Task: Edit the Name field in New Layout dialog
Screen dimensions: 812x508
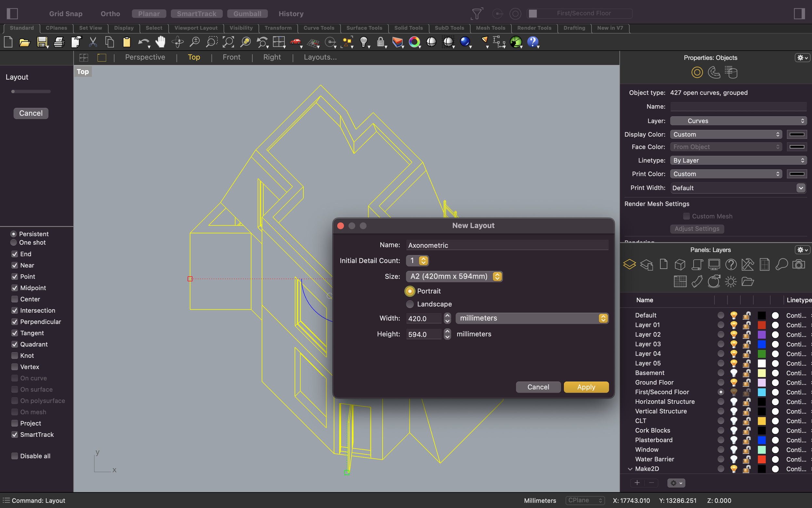Action: pyautogui.click(x=506, y=245)
